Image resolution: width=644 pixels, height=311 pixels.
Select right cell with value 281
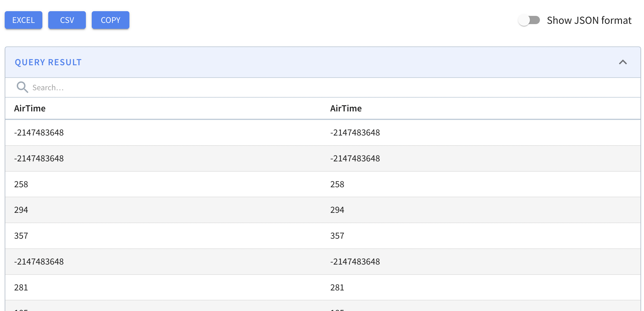pyautogui.click(x=337, y=287)
